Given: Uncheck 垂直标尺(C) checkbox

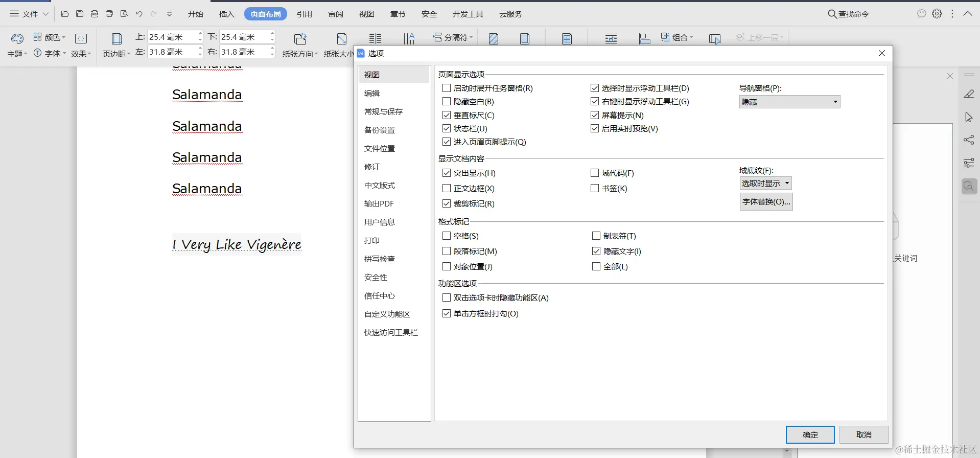Looking at the screenshot, I should [447, 115].
